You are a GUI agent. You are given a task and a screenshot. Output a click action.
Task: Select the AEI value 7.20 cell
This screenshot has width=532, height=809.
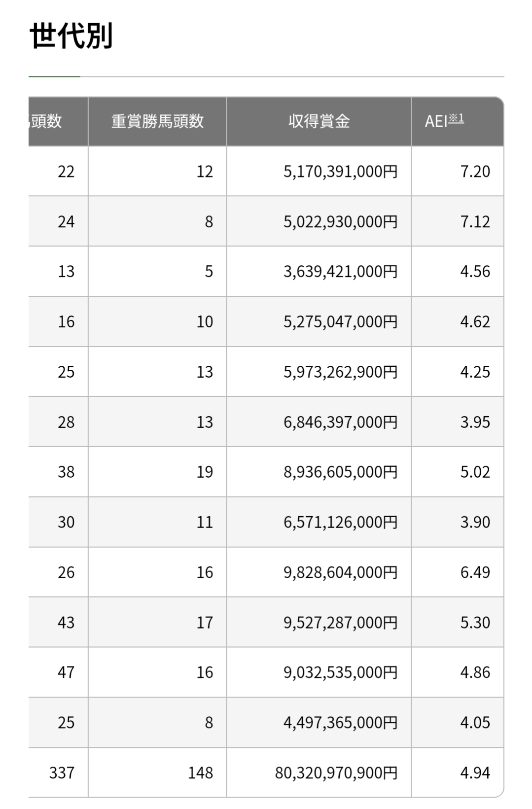(458, 172)
